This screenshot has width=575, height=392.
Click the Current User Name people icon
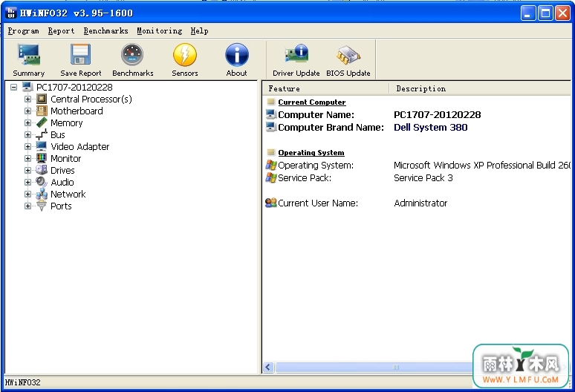[x=270, y=203]
